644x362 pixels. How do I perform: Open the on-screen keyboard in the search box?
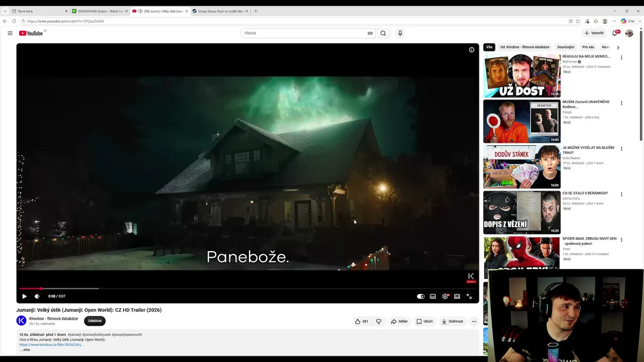coord(370,33)
